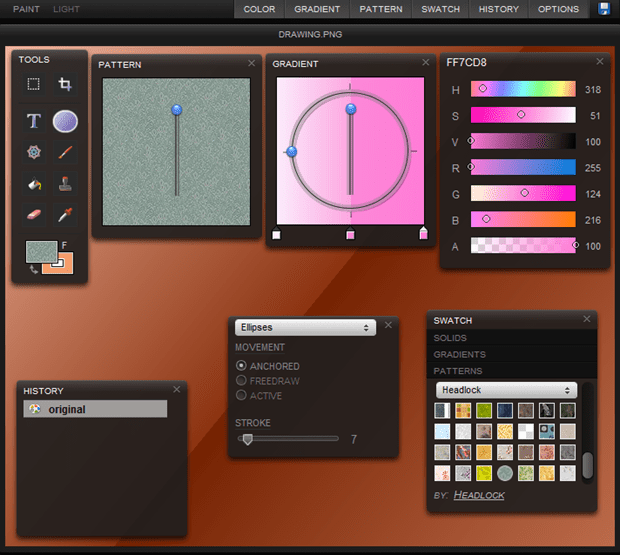
Task: Switch to the Options tab
Action: [x=558, y=9]
